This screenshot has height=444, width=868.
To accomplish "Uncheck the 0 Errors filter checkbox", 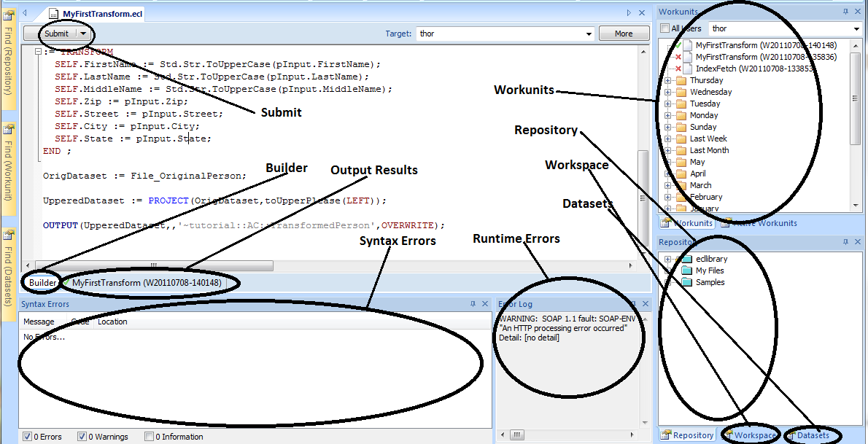I will pyautogui.click(x=26, y=436).
